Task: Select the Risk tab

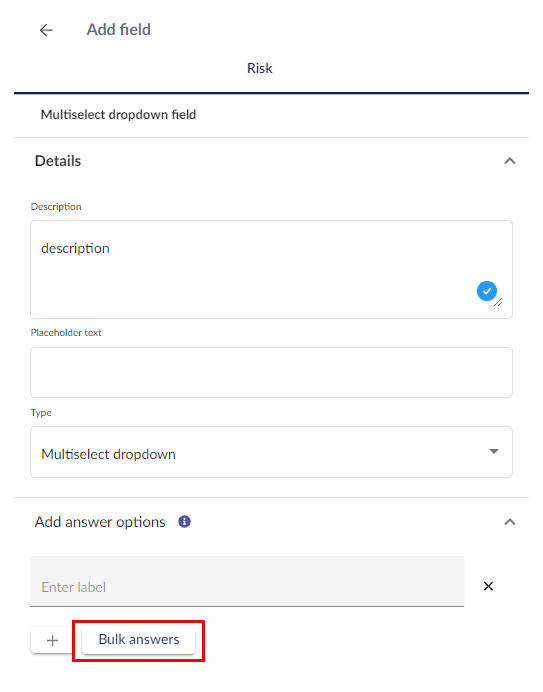Action: point(259,68)
